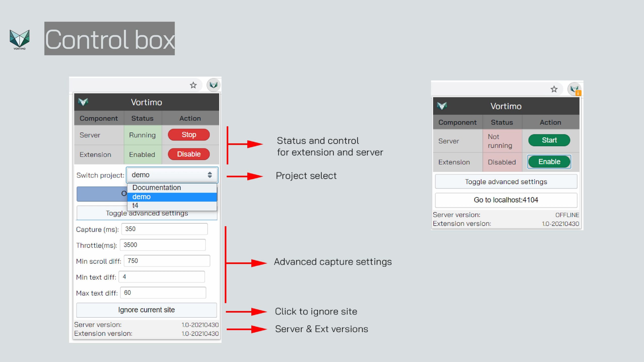Disable the extension
This screenshot has height=362, width=644.
[189, 154]
